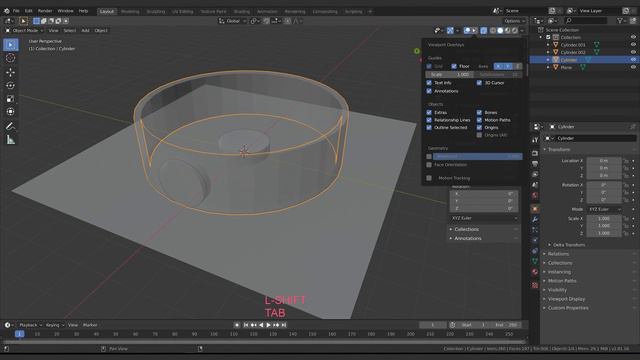This screenshot has height=360, width=640.
Task: Switch to Rendered viewport shading
Action: pyautogui.click(x=515, y=31)
